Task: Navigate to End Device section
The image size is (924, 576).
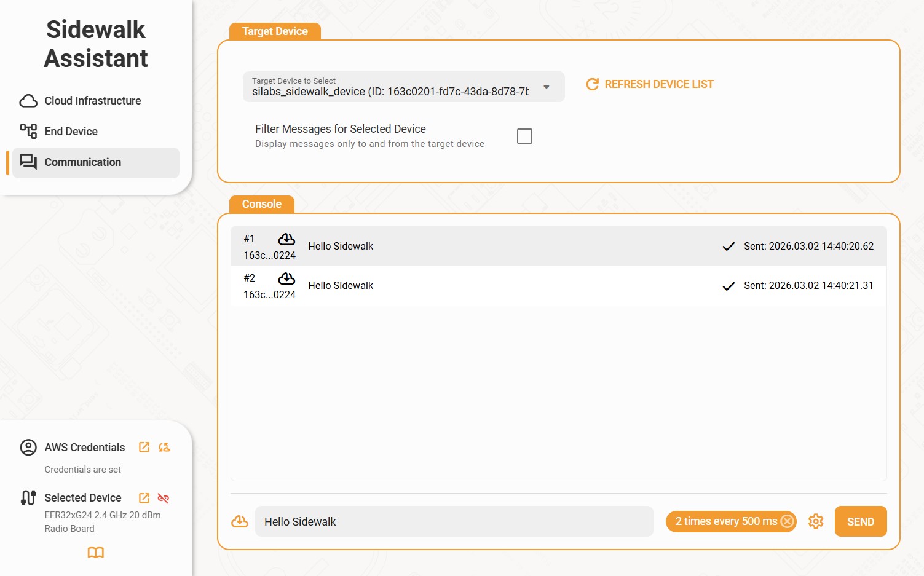Action: 71,132
